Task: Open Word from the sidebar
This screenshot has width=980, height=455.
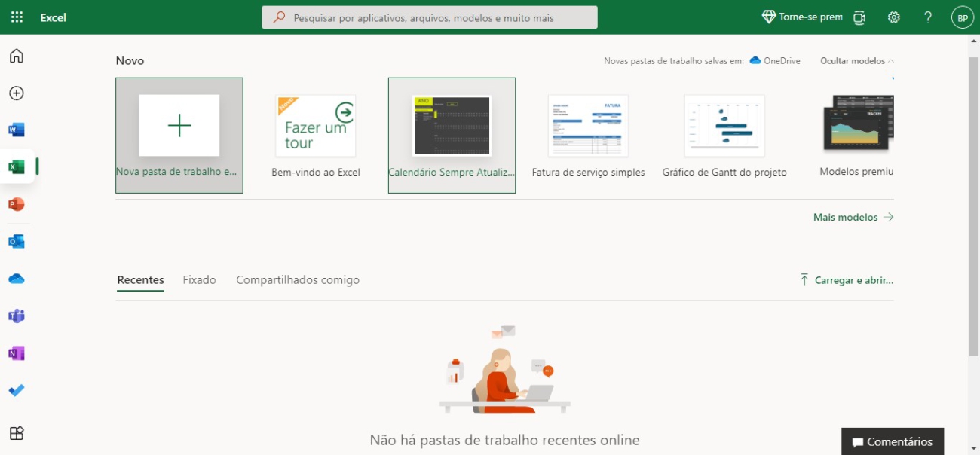Action: tap(17, 130)
